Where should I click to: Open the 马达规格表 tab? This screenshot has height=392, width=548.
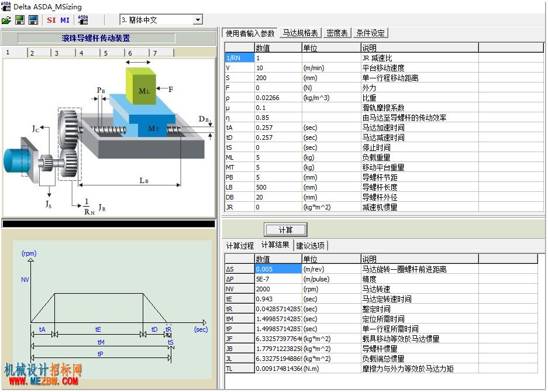point(300,33)
